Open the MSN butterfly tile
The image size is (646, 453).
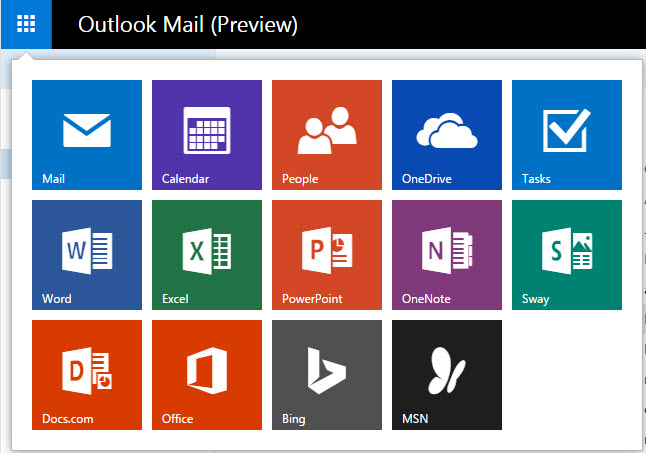[x=447, y=374]
